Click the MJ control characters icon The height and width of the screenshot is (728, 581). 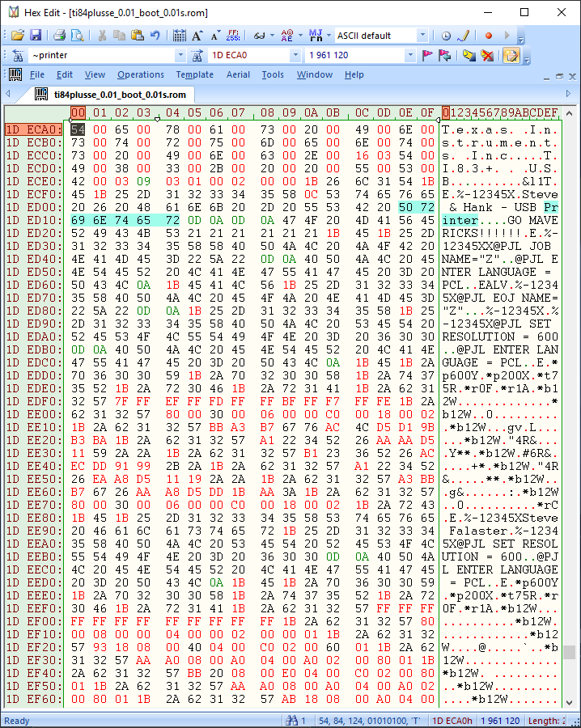pos(316,36)
